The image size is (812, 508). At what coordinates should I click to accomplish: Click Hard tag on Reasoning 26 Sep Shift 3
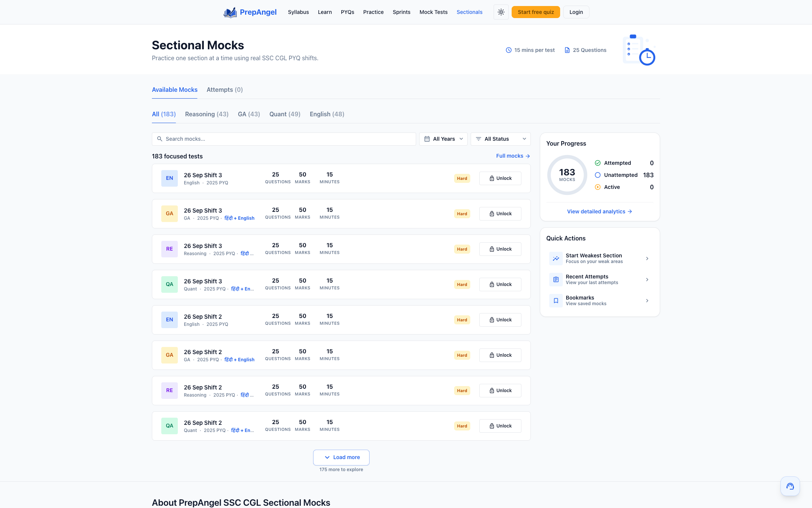point(462,249)
